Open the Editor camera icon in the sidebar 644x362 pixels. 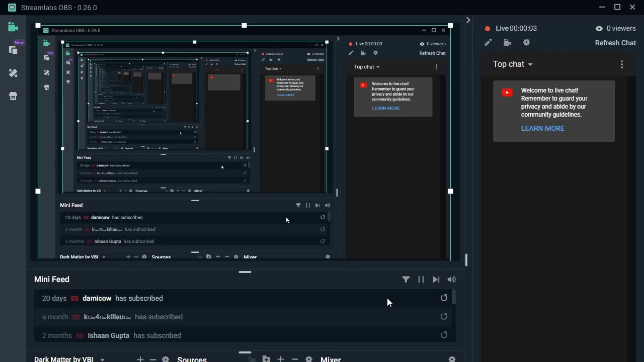(x=13, y=27)
